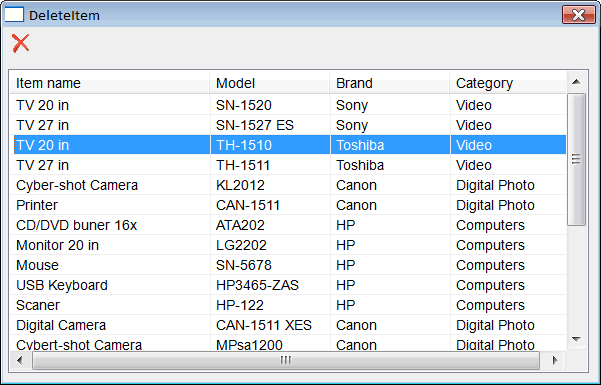
Task: Click Computers category in Monitor 20 in row
Action: pyautogui.click(x=508, y=245)
